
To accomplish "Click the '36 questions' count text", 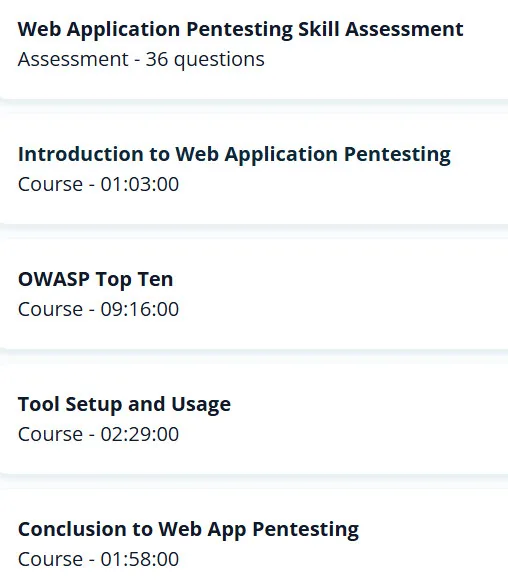I will pos(205,59).
